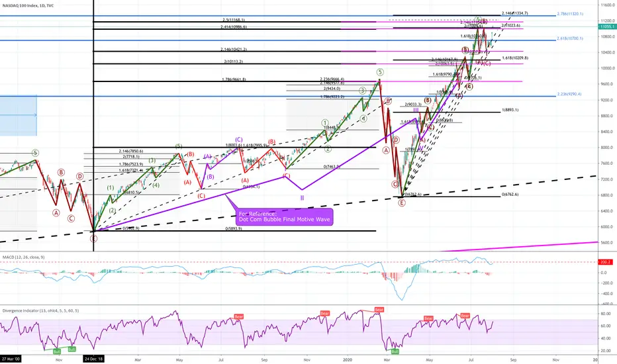Click the 2.414(10986.6) Fibonacci level label

click(x=233, y=27)
